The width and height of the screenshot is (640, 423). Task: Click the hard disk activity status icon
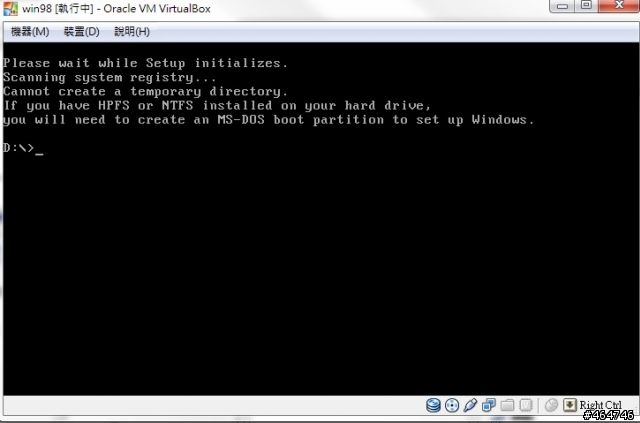tap(433, 405)
